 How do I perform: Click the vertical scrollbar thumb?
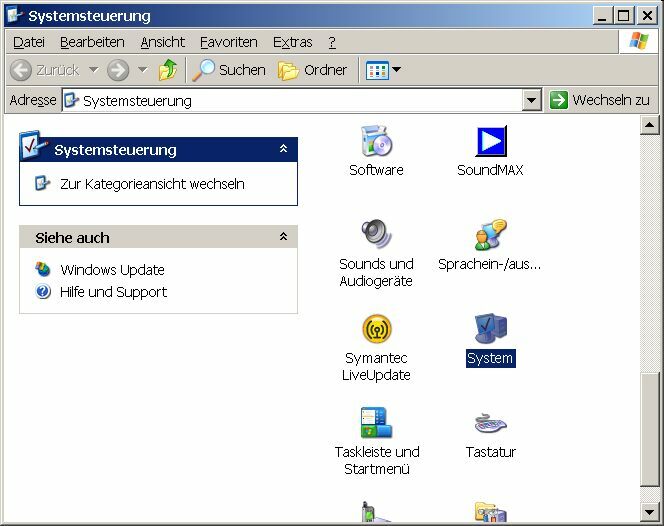(x=649, y=430)
